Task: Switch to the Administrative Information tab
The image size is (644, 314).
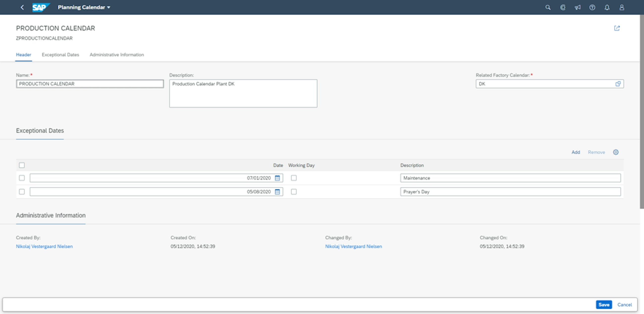Action: [116, 55]
